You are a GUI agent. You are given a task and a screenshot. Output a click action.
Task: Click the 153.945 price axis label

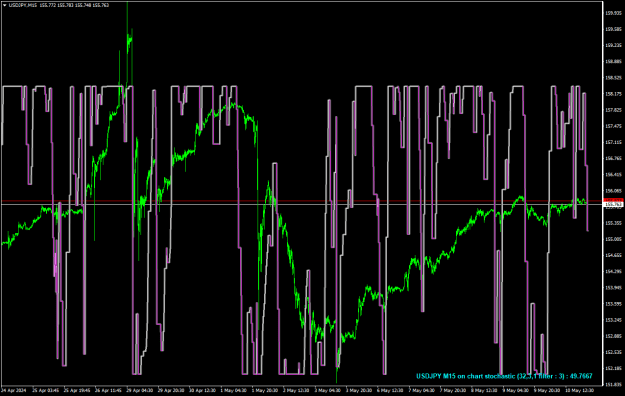(613, 288)
